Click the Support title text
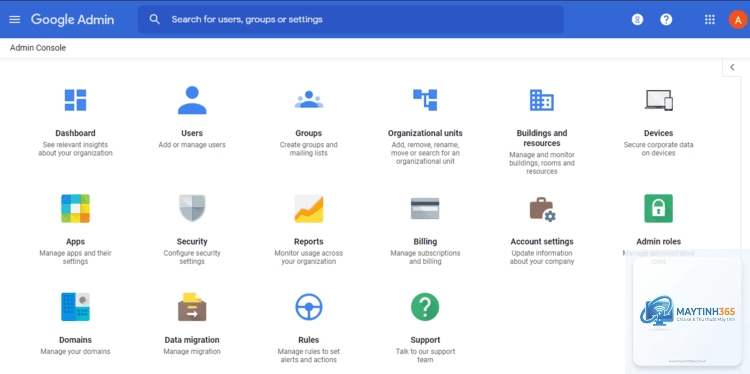The image size is (750, 374). [425, 340]
